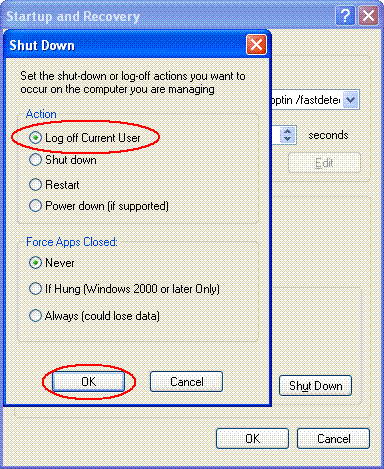This screenshot has height=469, width=384.
Task: Click Shut Down button in Startup and Recovery
Action: 315,386
